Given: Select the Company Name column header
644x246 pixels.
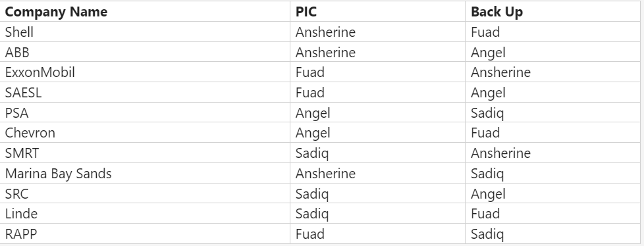Looking at the screenshot, I should [145, 11].
